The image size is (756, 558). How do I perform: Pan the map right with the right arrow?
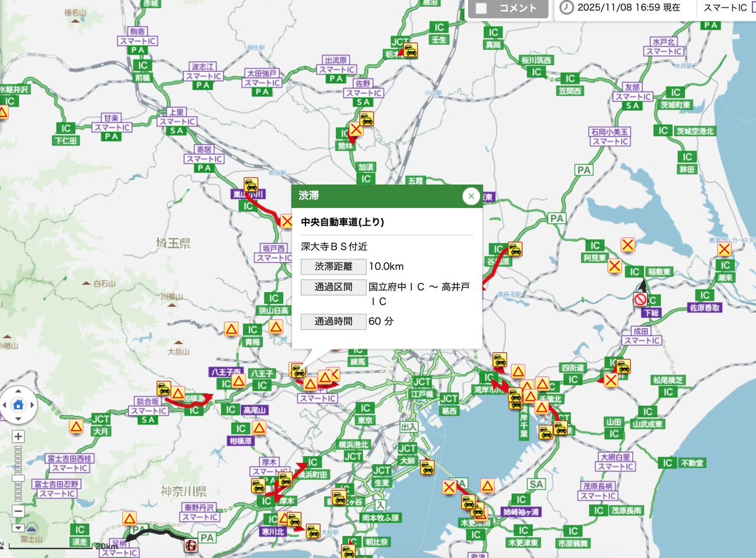(31, 404)
